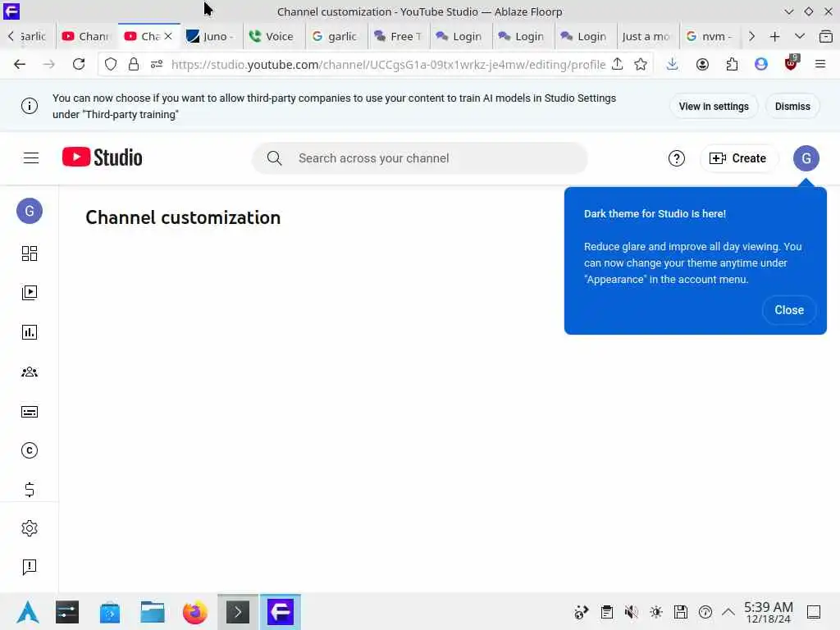Image resolution: width=840 pixels, height=630 pixels.
Task: Close the dark theme popup
Action: point(789,310)
